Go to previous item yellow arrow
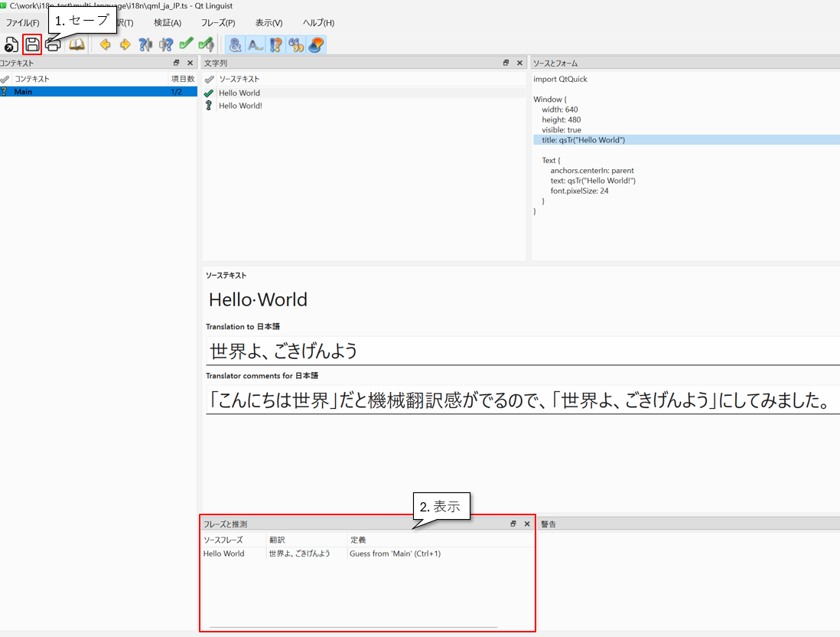This screenshot has width=840, height=637. [x=105, y=44]
